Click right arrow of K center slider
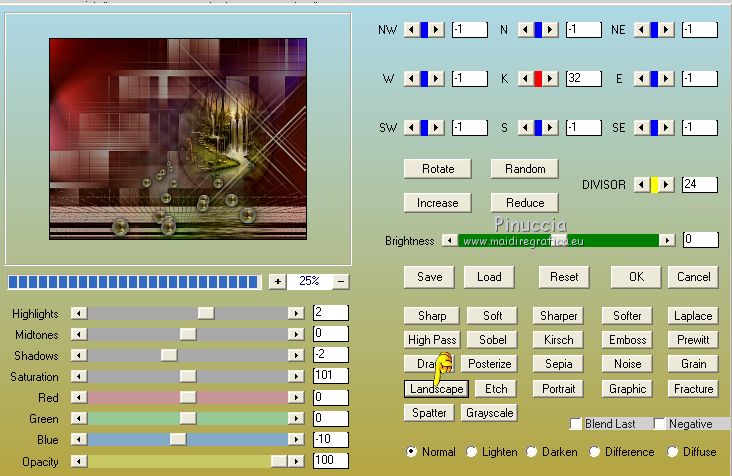 click(551, 78)
